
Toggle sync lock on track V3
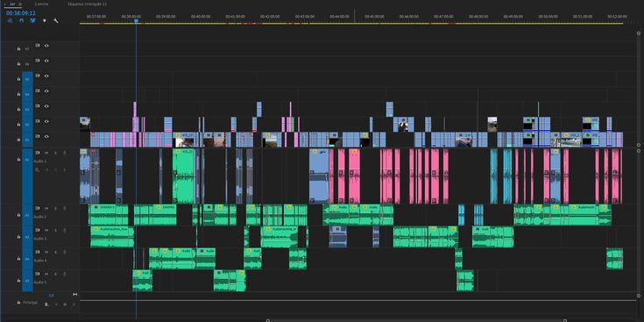point(38,106)
